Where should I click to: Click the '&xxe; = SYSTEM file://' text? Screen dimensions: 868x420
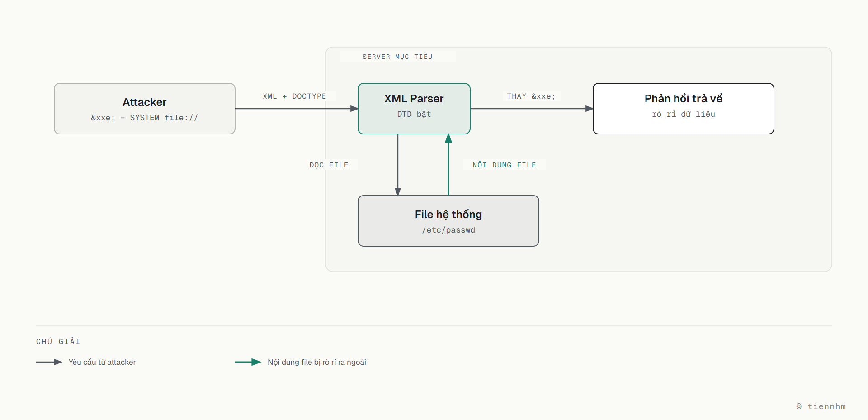145,118
